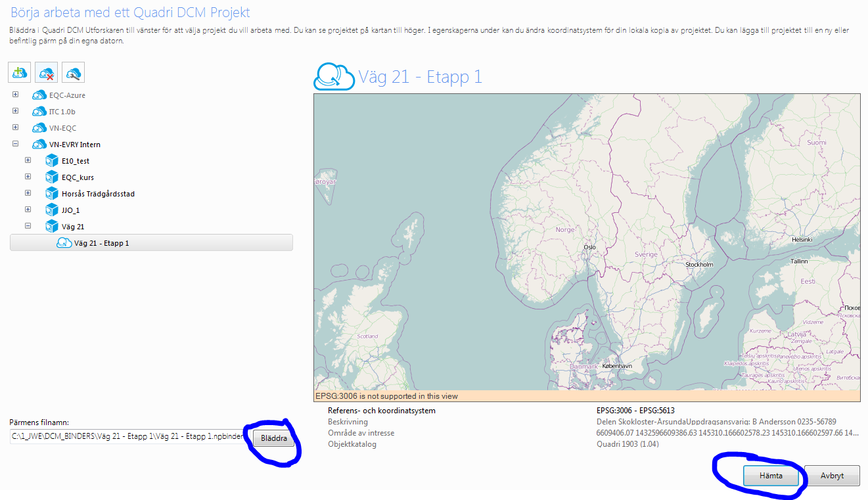Image resolution: width=868 pixels, height=500 pixels.
Task: Click København on the map
Action: 617,366
